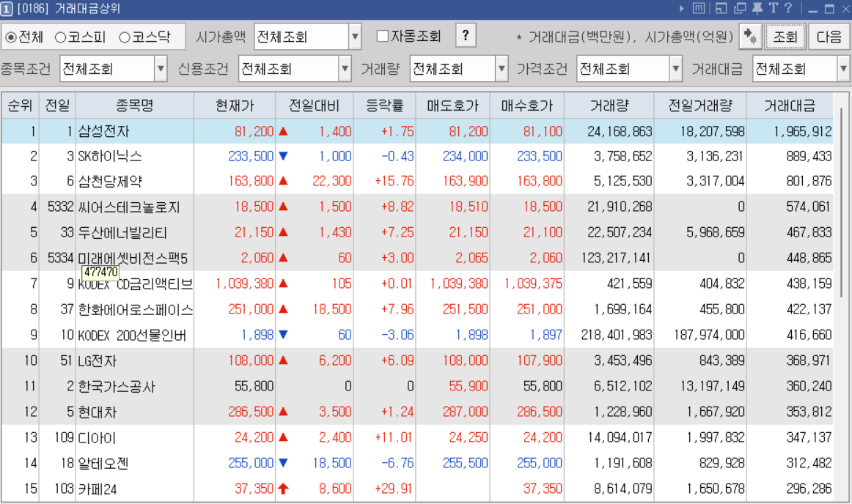Click the +29.91 change rate for 카페24

tap(394, 489)
